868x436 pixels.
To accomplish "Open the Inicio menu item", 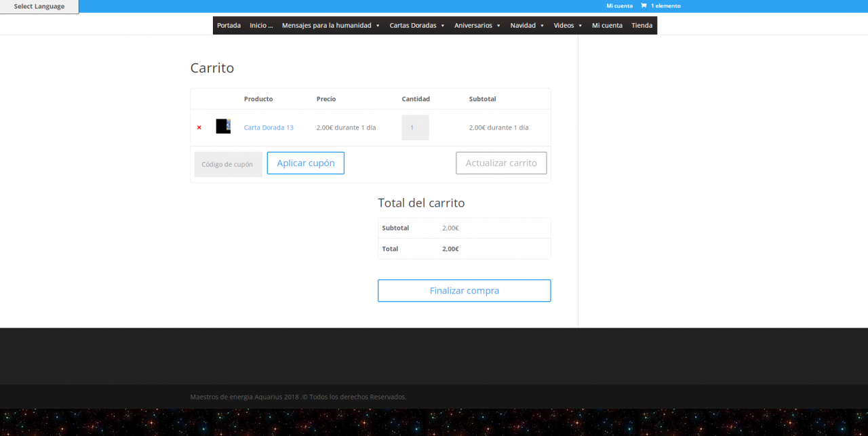I will [x=261, y=26].
